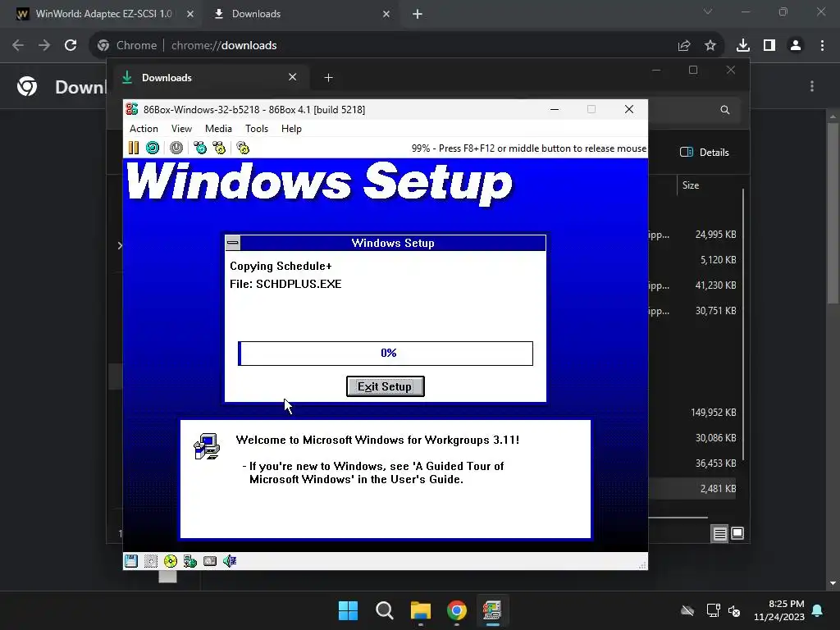This screenshot has height=630, width=840.
Task: Click Chrome's share page icon
Action: tap(684, 46)
